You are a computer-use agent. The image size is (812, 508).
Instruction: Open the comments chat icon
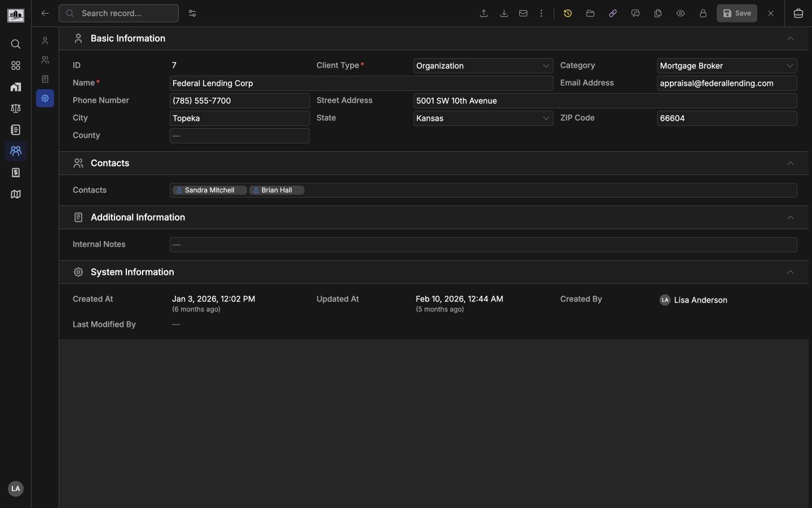636,14
